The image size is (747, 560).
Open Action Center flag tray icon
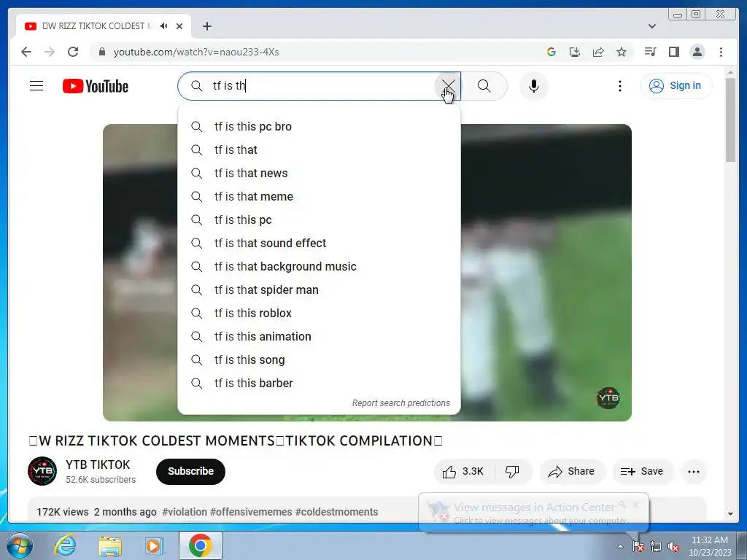pos(638,546)
